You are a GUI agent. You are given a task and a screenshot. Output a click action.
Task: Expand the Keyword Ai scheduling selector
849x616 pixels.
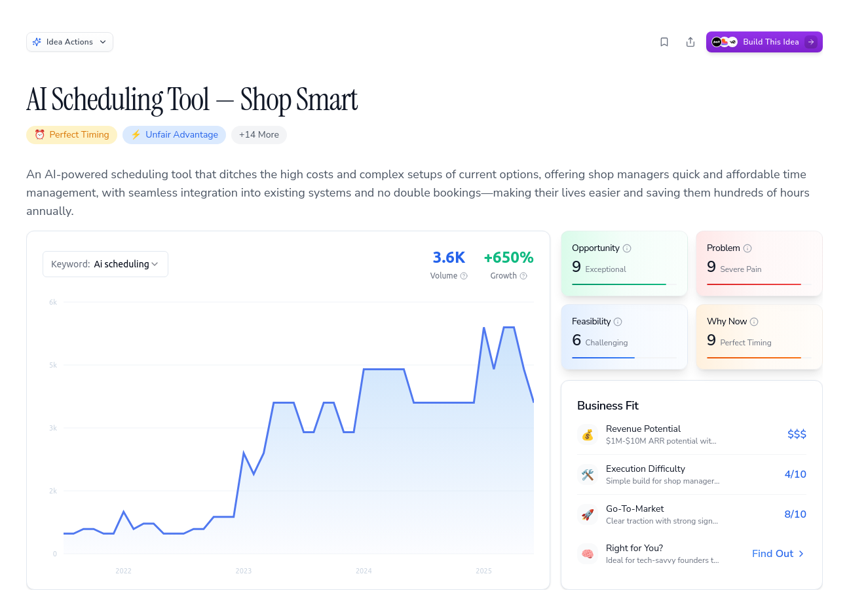point(105,264)
